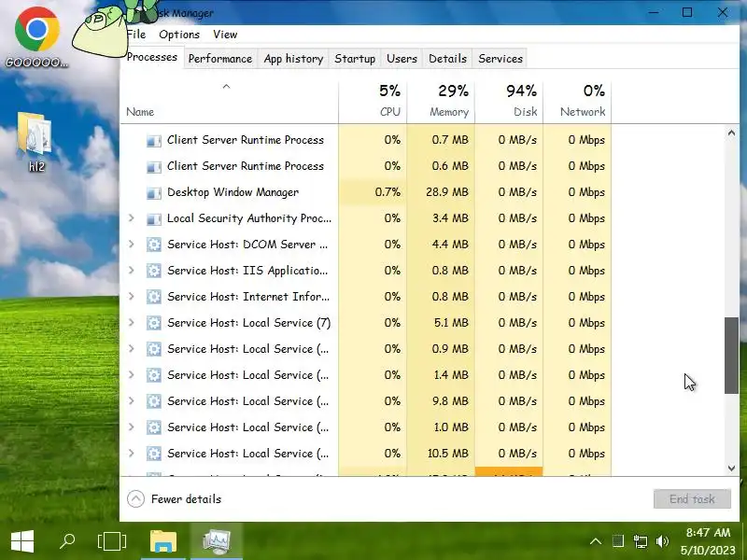Click icon of the 0.6 MB Client Server Runtime row
Screen dimensions: 747x560
point(153,167)
